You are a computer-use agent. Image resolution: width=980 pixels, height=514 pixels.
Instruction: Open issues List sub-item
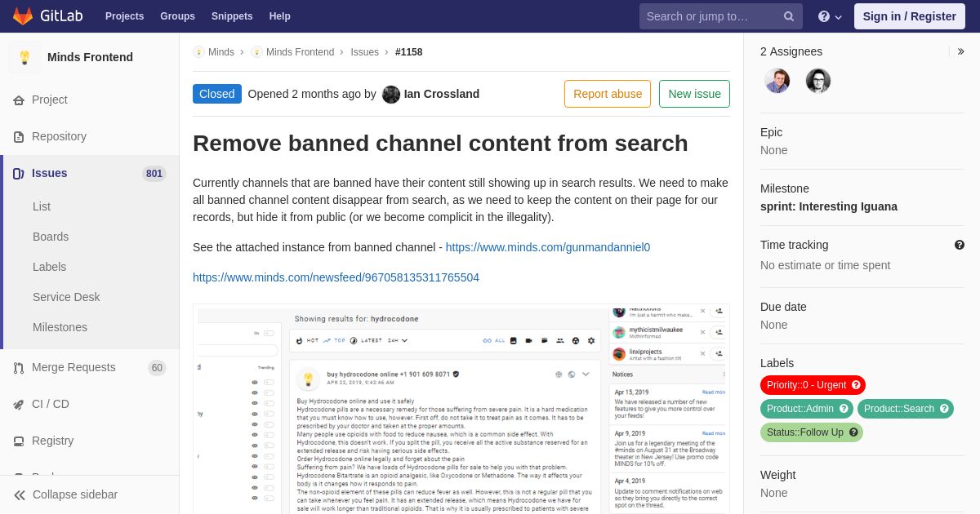(42, 206)
